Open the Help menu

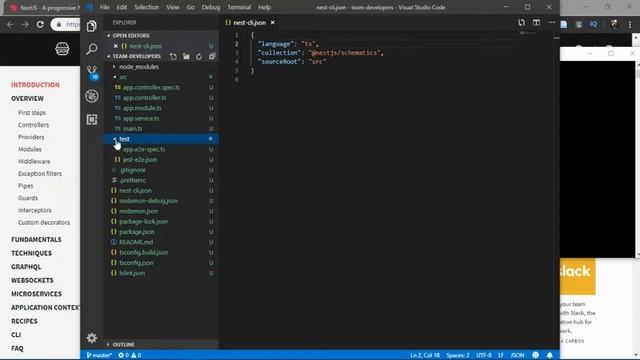tap(264, 7)
